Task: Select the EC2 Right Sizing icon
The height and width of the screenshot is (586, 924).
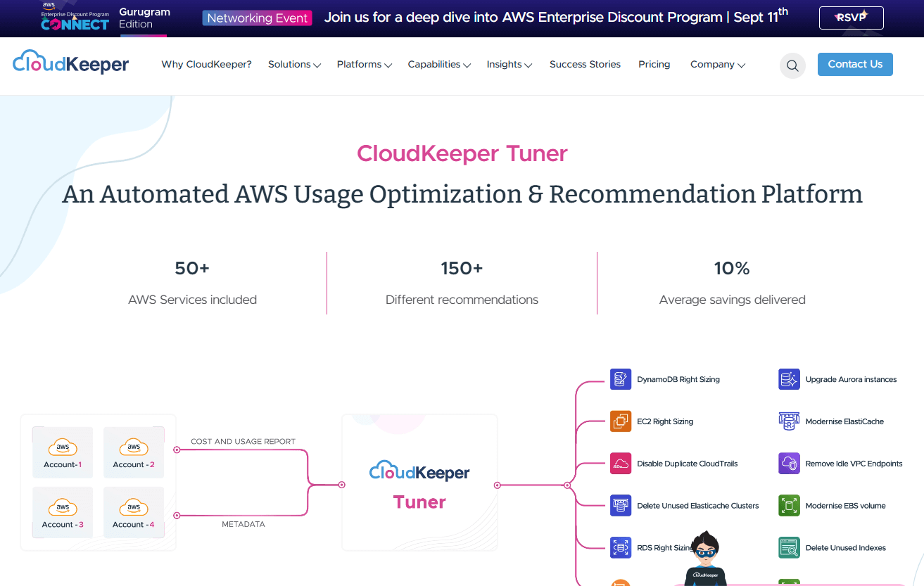Action: (621, 421)
